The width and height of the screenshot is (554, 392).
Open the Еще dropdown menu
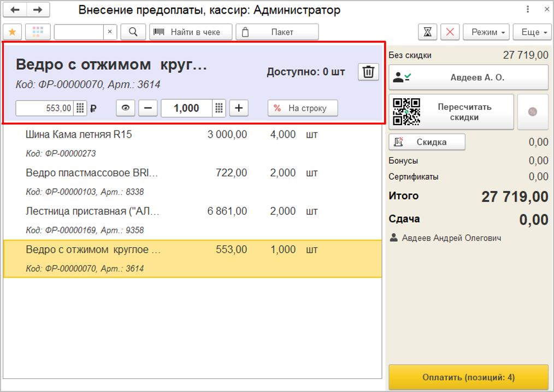(532, 32)
